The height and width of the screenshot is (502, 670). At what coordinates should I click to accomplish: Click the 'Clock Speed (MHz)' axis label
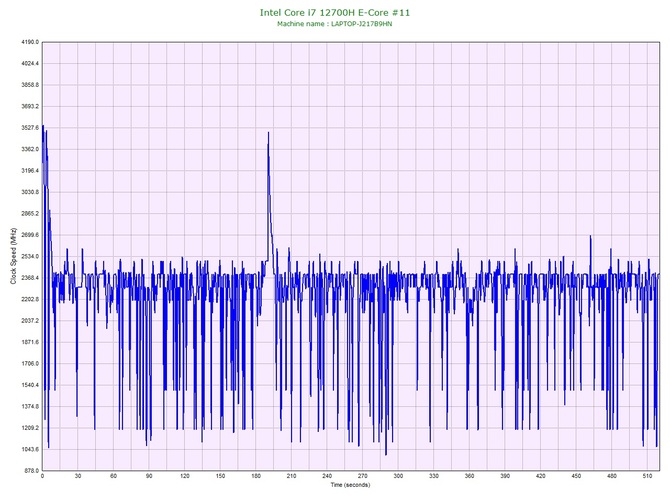(x=14, y=256)
